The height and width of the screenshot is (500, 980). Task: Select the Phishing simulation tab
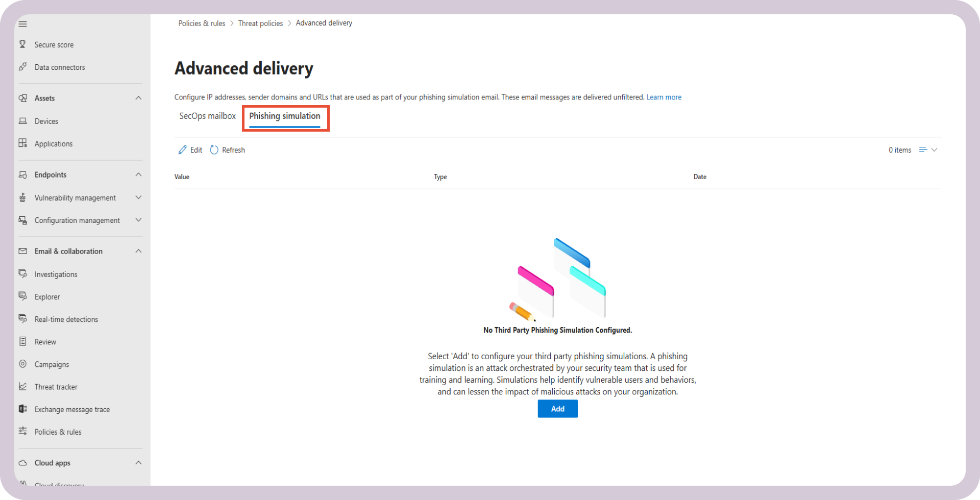[285, 116]
